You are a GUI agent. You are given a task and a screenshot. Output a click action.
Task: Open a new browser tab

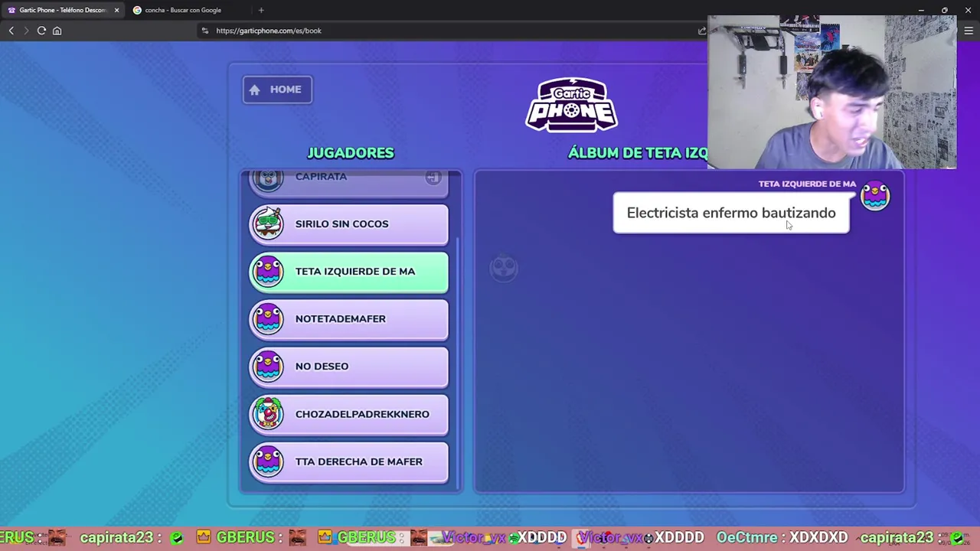(261, 10)
